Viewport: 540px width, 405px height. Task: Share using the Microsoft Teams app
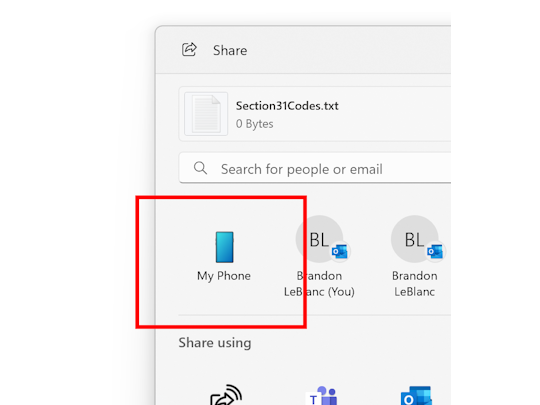tap(322, 396)
